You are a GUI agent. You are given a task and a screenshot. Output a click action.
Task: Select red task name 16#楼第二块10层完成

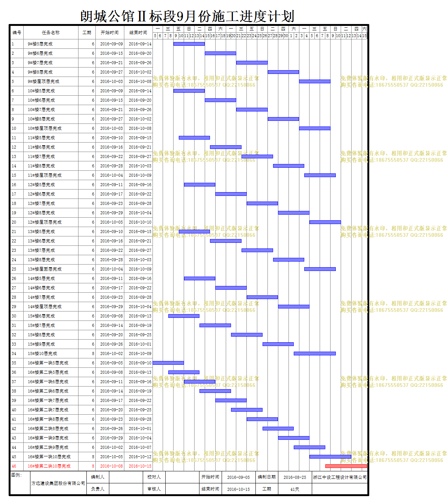pyautogui.click(x=49, y=466)
